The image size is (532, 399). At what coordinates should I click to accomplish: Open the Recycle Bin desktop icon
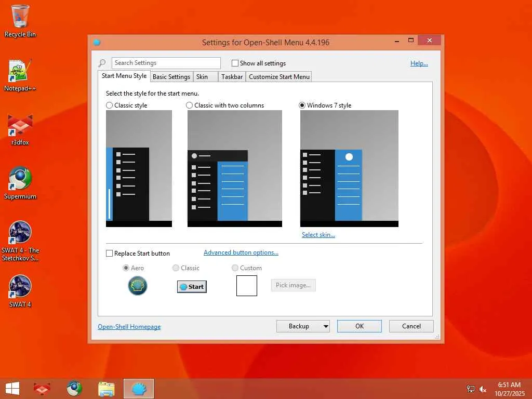click(x=20, y=21)
